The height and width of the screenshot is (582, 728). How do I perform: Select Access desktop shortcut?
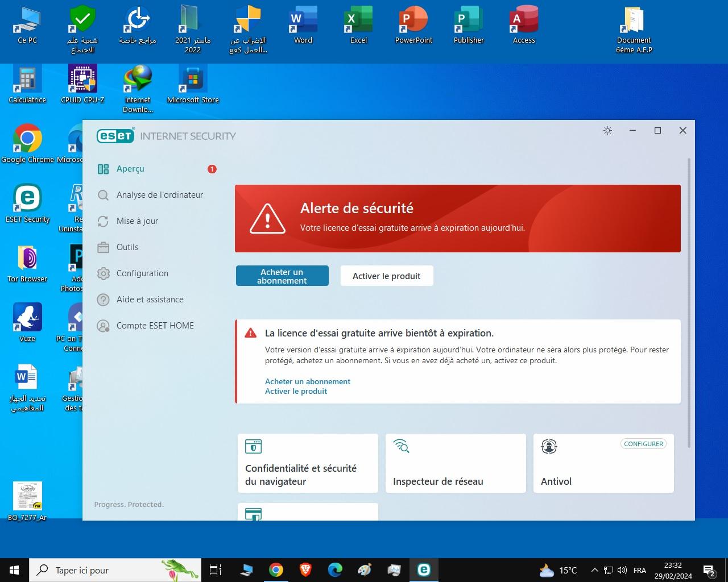click(x=524, y=26)
